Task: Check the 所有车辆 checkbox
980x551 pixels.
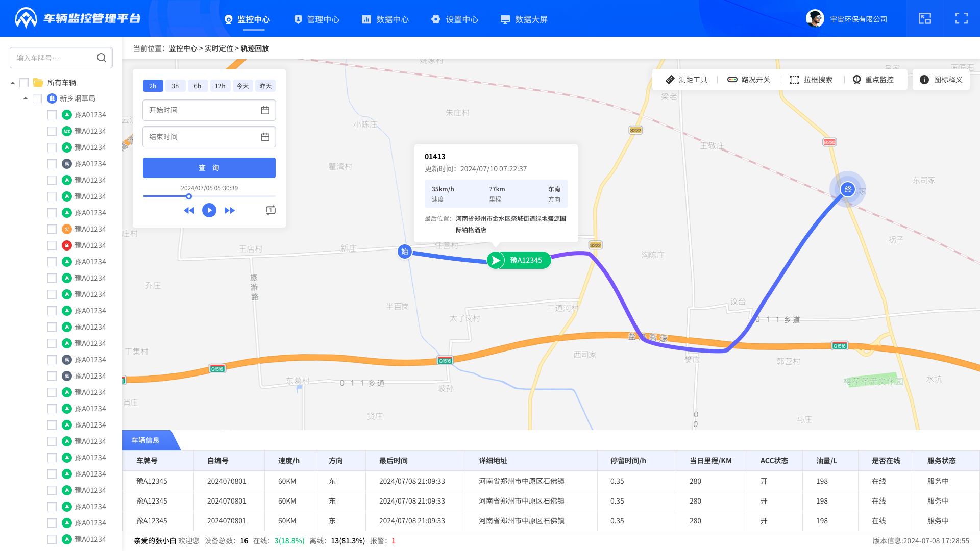Action: [x=24, y=83]
